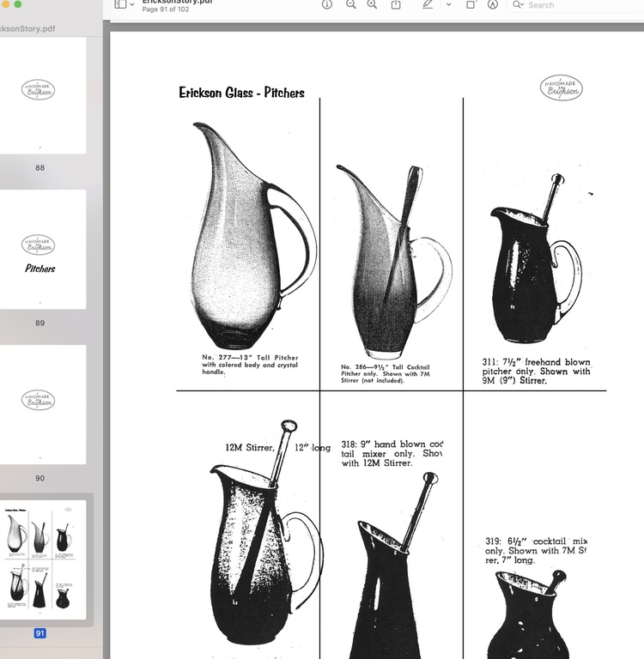This screenshot has width=644, height=659.
Task: Click the green full-screen window button
Action: coord(18,4)
